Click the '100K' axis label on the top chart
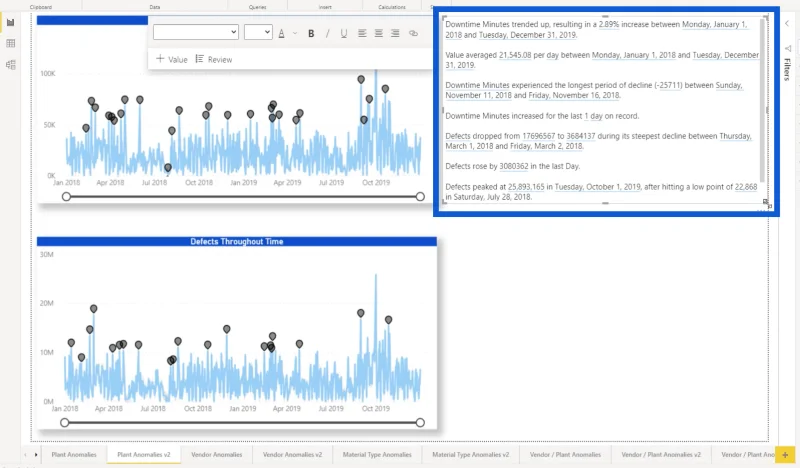Screen dimensions: 800x468 point(47,73)
